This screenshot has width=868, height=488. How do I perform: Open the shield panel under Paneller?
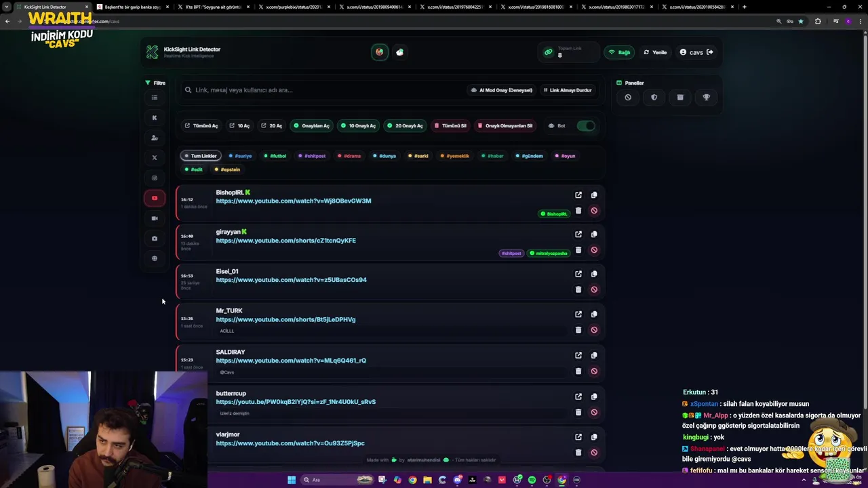point(654,98)
